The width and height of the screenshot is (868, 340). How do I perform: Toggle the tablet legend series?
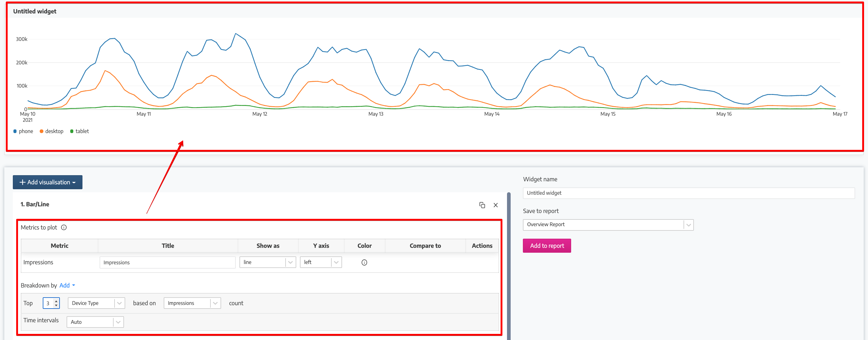pos(79,131)
